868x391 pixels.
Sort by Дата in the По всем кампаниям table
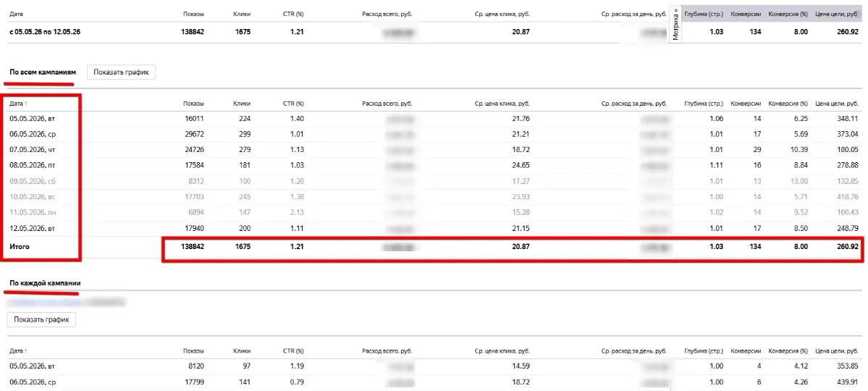point(18,104)
